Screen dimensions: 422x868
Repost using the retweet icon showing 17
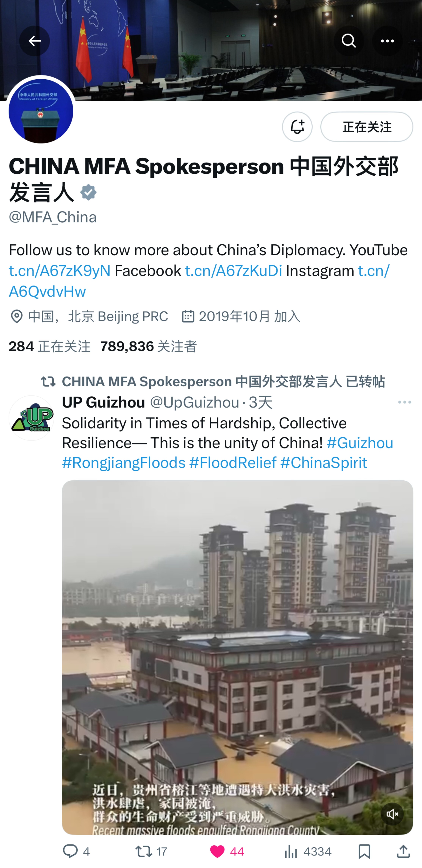(x=151, y=852)
